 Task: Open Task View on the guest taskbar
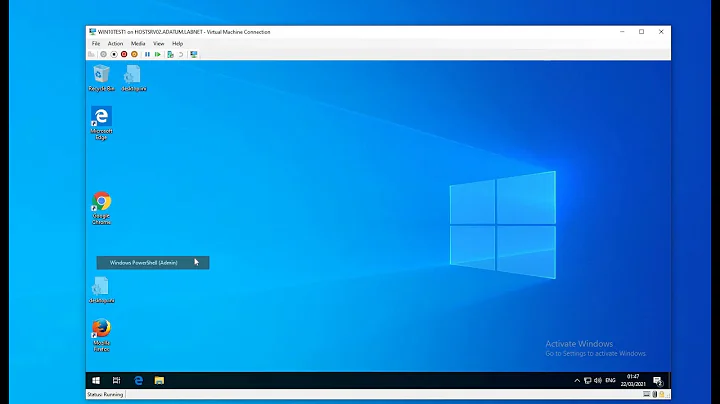click(117, 380)
